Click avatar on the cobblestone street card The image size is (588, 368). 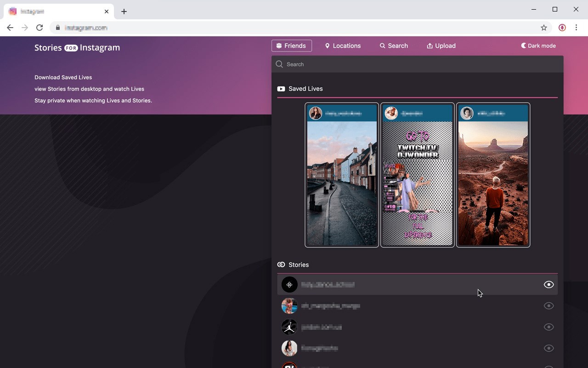click(x=316, y=113)
